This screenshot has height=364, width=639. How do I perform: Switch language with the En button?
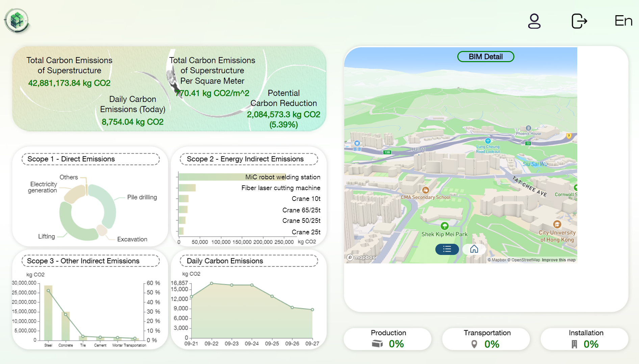point(623,21)
